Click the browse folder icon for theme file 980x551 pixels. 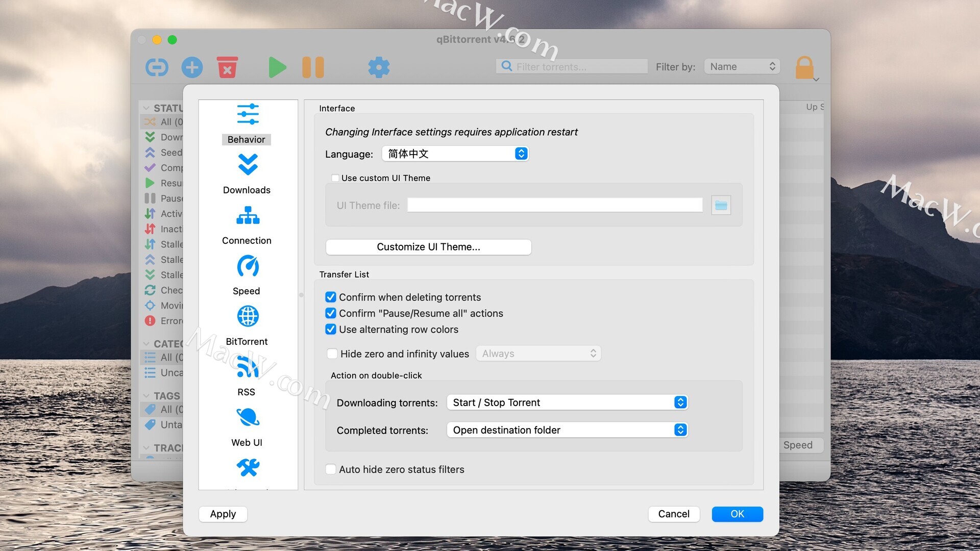(721, 205)
